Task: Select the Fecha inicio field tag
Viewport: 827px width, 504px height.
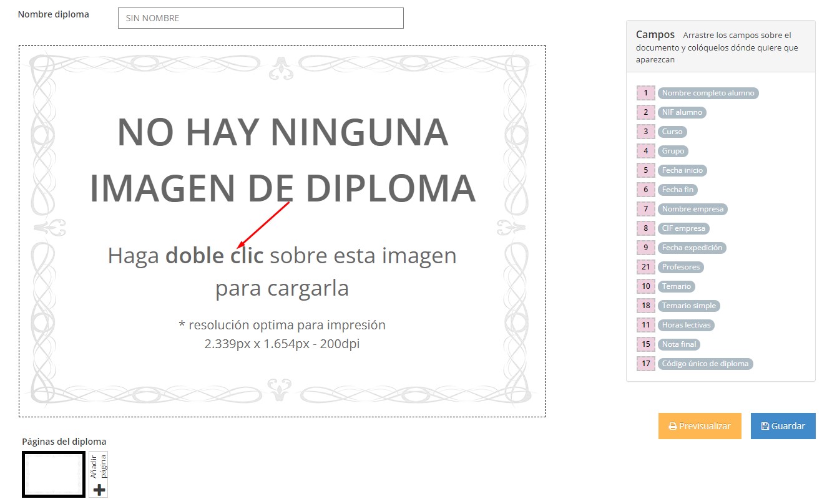Action: [682, 170]
